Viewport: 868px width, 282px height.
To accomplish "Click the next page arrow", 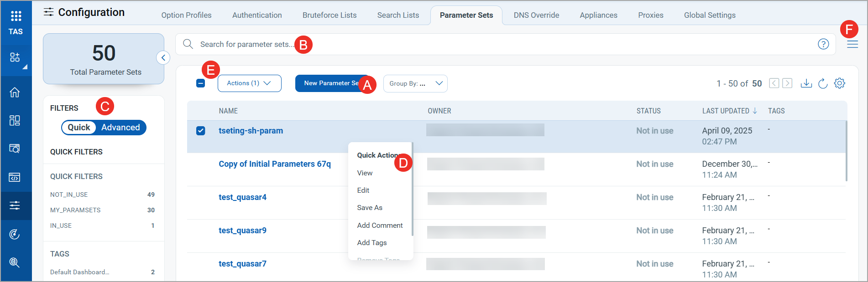I will pos(787,83).
